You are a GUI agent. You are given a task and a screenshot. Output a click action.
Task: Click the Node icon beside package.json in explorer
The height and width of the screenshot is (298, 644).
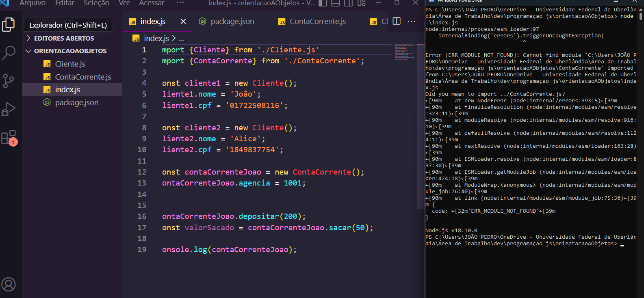coord(47,102)
